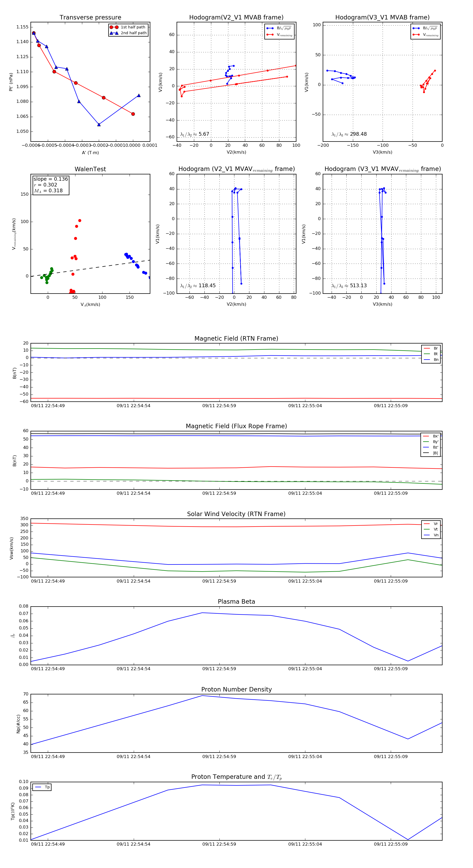Click the 'Transverse pressure' plot title
This screenshot has height=868, width=473.
90,18
